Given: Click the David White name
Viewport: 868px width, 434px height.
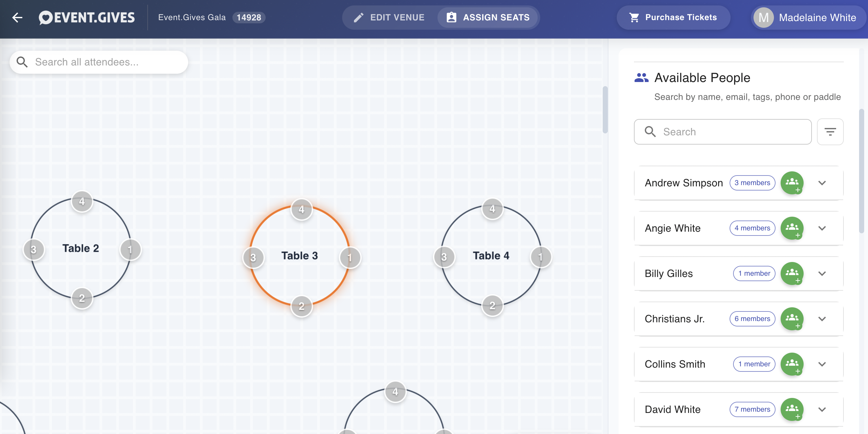Looking at the screenshot, I should click(673, 409).
